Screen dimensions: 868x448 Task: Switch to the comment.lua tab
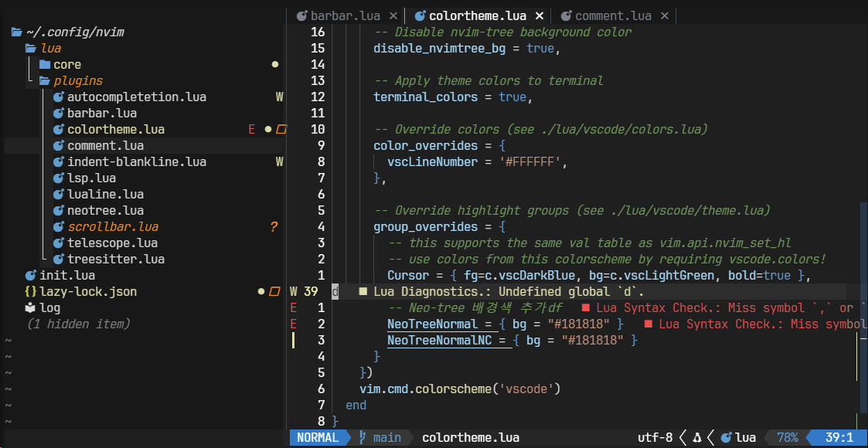tap(612, 15)
